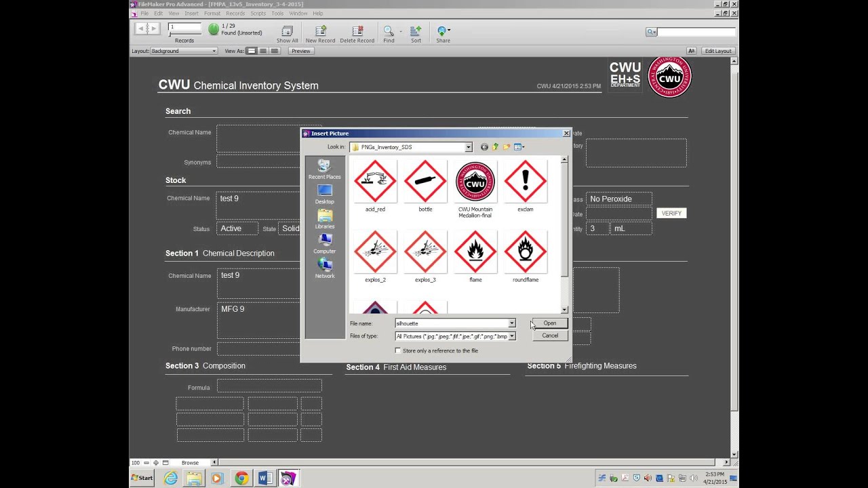Open Windows Explorer from taskbar
This screenshot has width=868, height=488.
[x=194, y=479]
